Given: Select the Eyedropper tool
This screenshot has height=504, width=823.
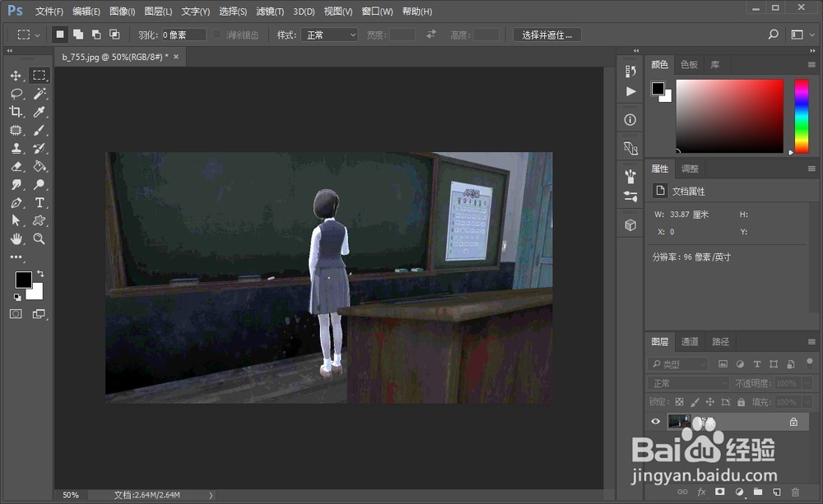Looking at the screenshot, I should tap(40, 112).
